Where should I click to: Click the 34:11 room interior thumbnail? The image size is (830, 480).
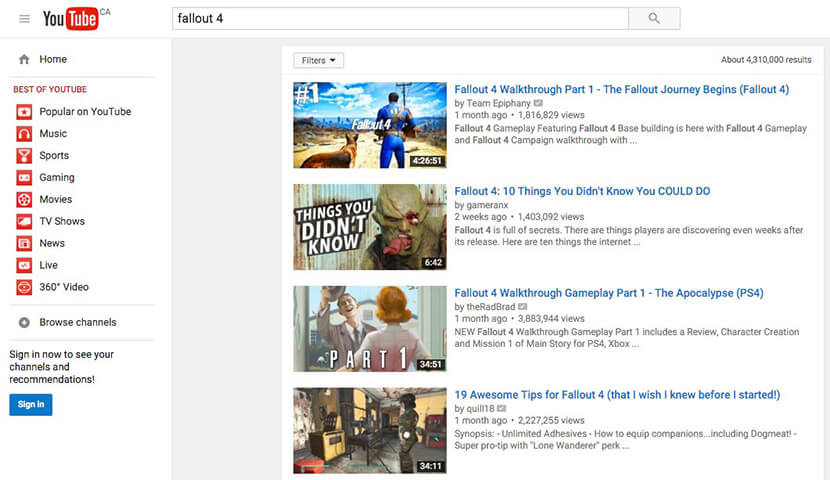(x=370, y=431)
